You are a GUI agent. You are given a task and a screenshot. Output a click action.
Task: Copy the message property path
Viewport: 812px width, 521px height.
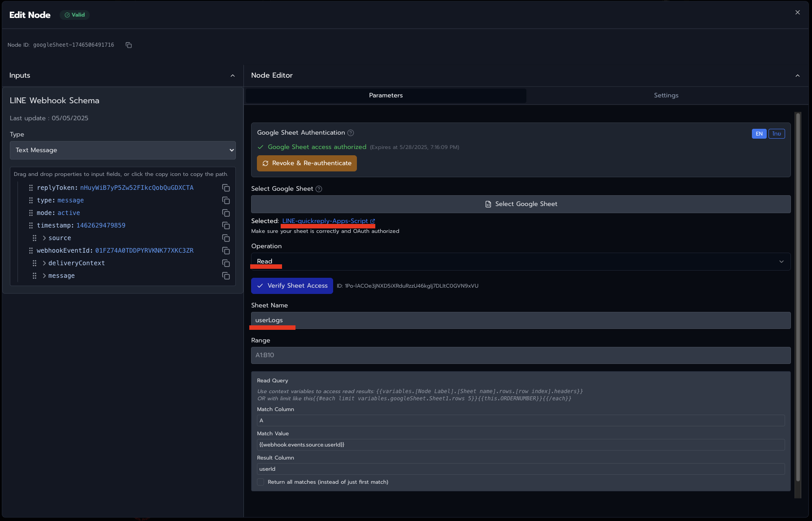tap(226, 276)
